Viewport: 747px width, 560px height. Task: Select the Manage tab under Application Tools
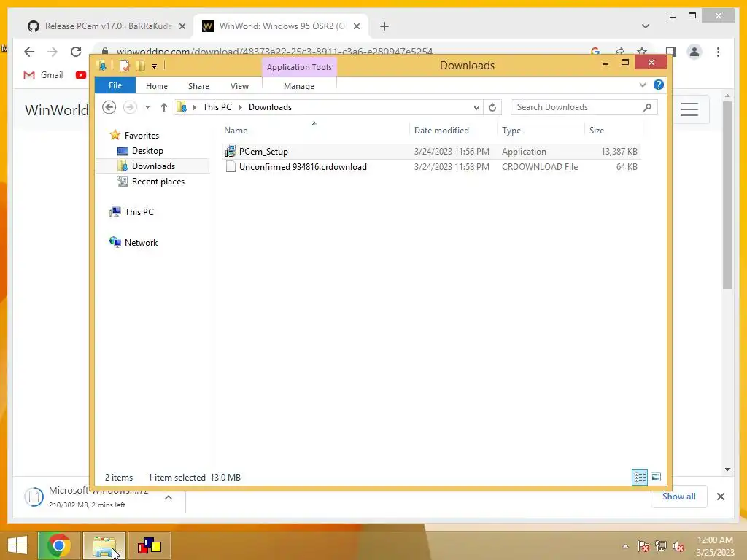tap(299, 86)
